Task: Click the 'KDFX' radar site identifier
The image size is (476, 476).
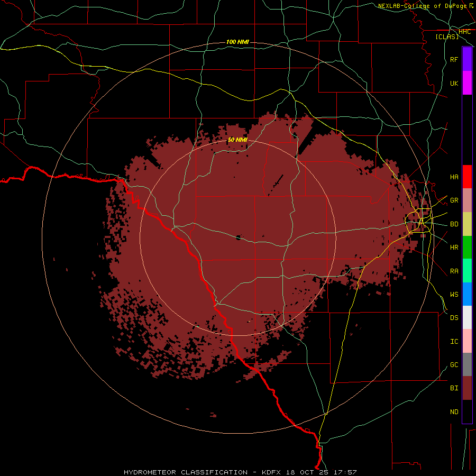Action: tap(272, 472)
